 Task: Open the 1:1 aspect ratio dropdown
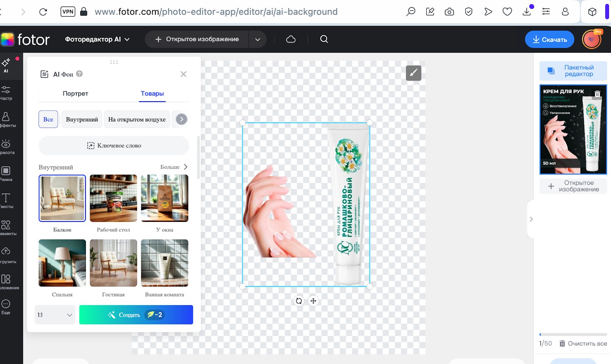click(x=55, y=315)
